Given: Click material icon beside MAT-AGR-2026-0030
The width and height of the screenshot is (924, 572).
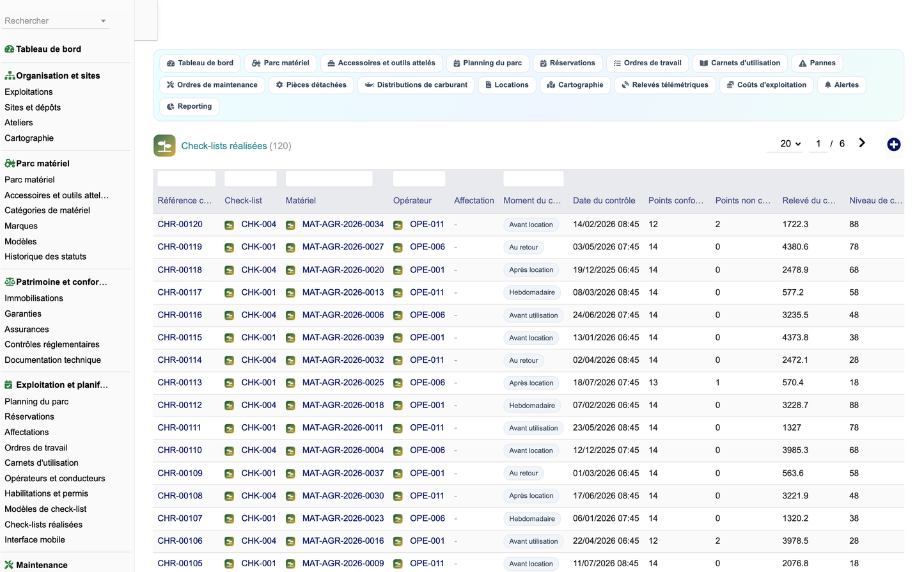Looking at the screenshot, I should 290,496.
